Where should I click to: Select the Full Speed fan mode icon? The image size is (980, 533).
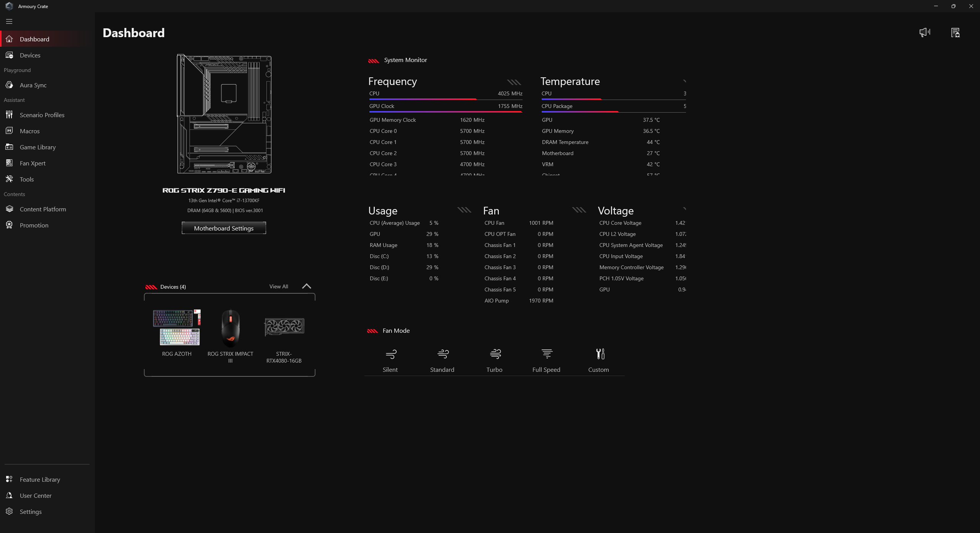tap(547, 354)
